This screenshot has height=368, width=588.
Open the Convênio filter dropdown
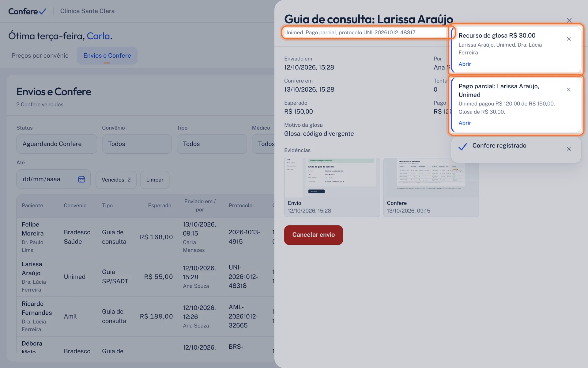(137, 144)
